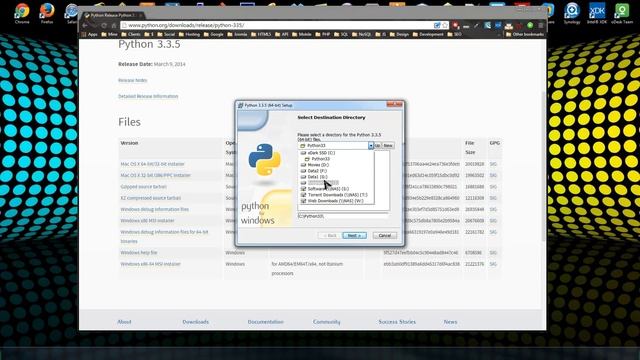This screenshot has width=640, height=360.
Task: Open the PHP bookmark folder
Action: pyautogui.click(x=323, y=34)
